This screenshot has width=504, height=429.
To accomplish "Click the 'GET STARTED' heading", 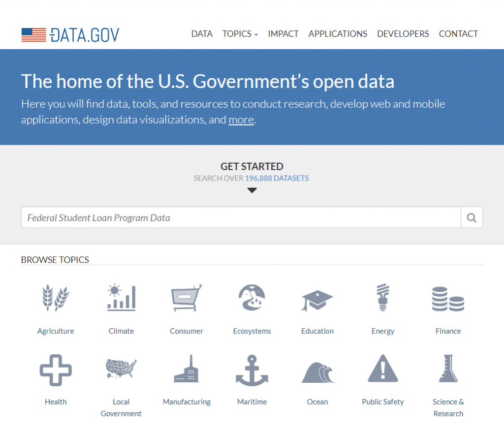I will pyautogui.click(x=252, y=166).
